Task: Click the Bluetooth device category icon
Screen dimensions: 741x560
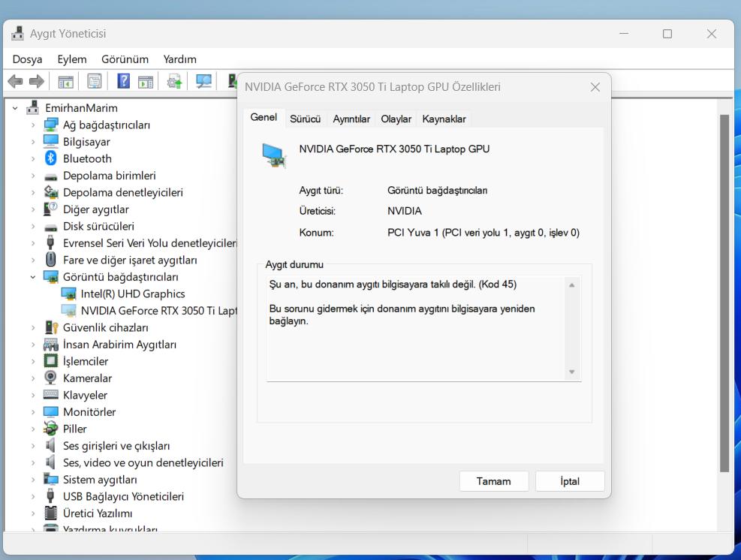Action: 49,158
